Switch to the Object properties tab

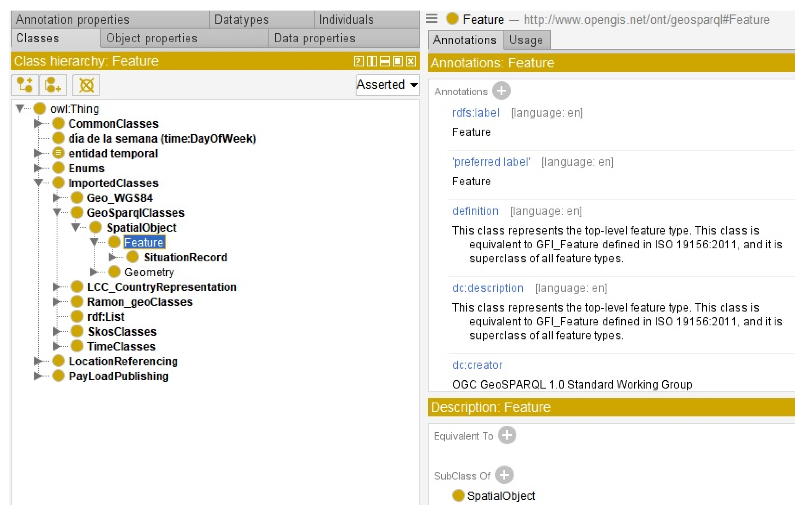click(151, 38)
